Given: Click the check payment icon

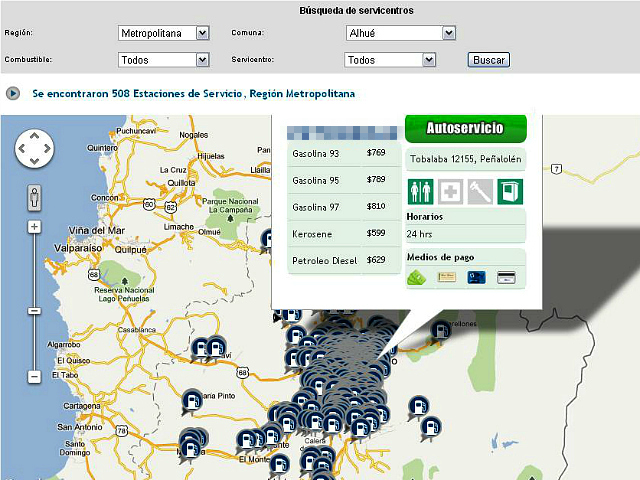Looking at the screenshot, I should [447, 277].
